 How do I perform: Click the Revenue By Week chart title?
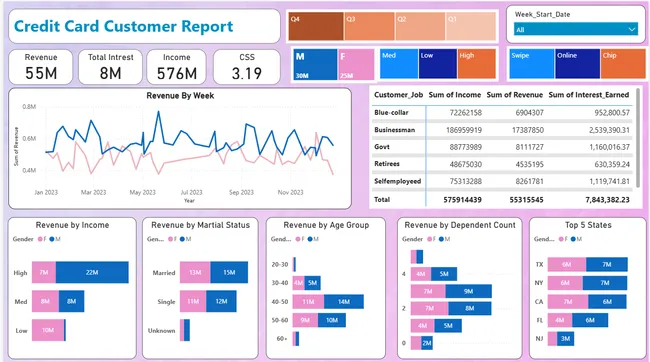coord(180,96)
